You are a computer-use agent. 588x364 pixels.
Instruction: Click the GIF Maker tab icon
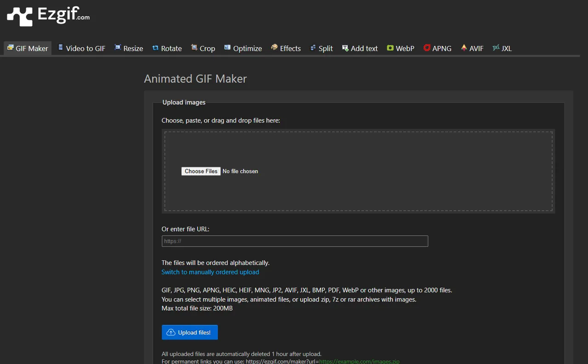click(10, 48)
